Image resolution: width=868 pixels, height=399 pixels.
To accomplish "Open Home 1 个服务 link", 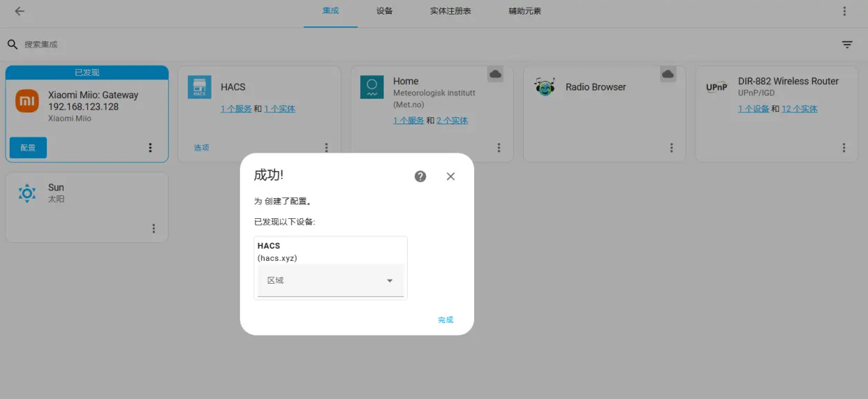I will [x=408, y=121].
